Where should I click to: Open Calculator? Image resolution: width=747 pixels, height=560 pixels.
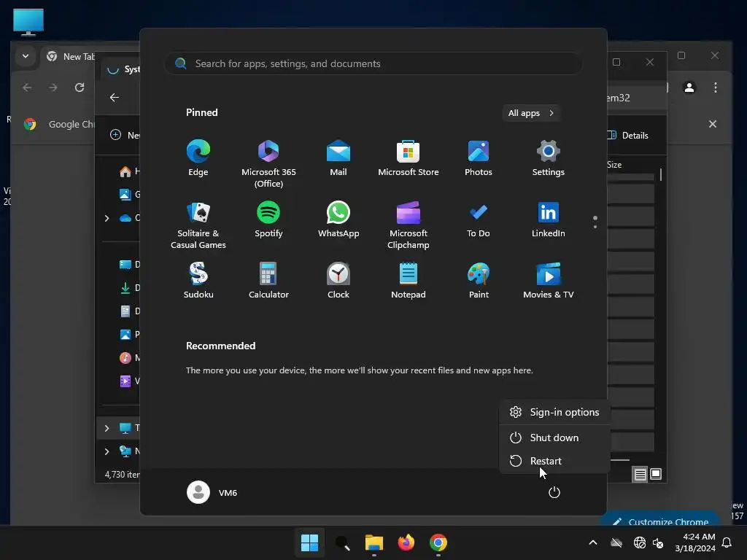point(268,281)
